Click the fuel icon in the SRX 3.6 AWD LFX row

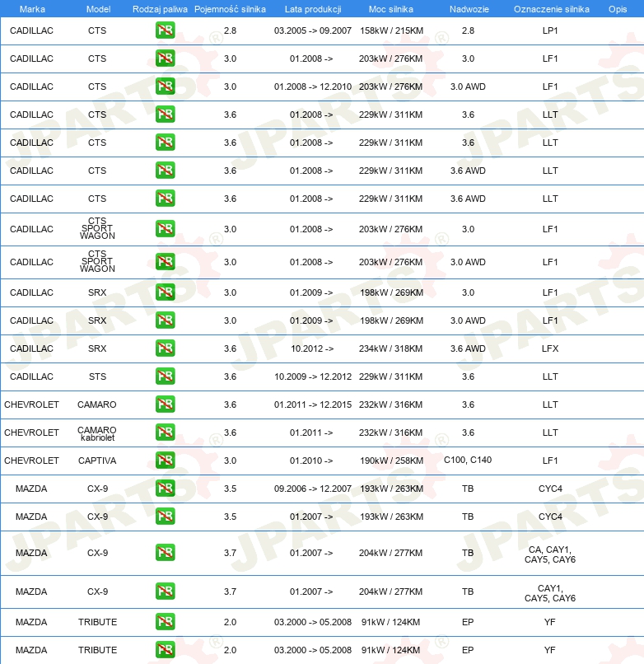coord(166,348)
